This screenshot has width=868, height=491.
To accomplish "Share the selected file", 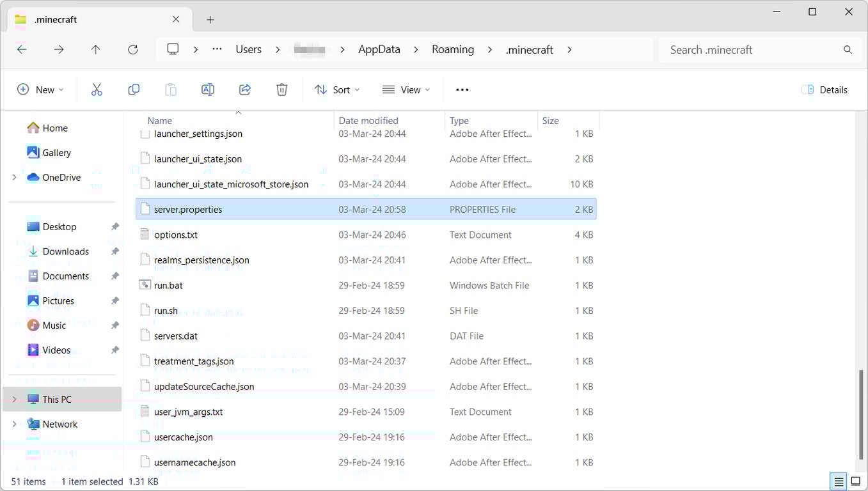I will click(244, 90).
